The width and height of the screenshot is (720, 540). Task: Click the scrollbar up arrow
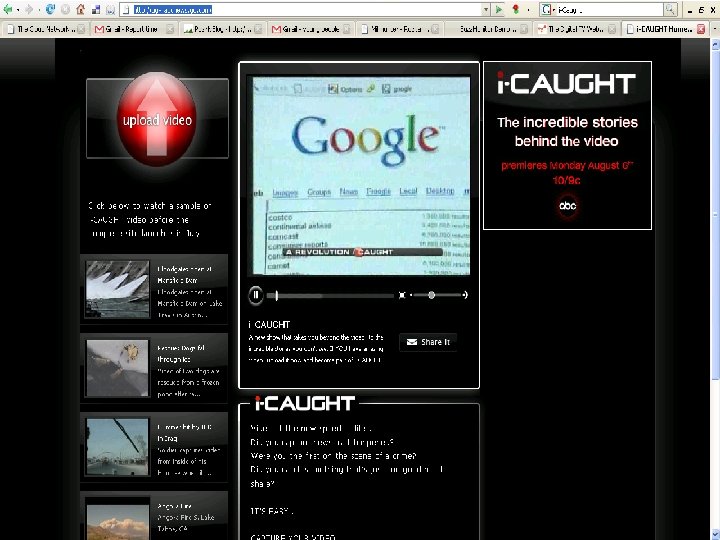[715, 45]
